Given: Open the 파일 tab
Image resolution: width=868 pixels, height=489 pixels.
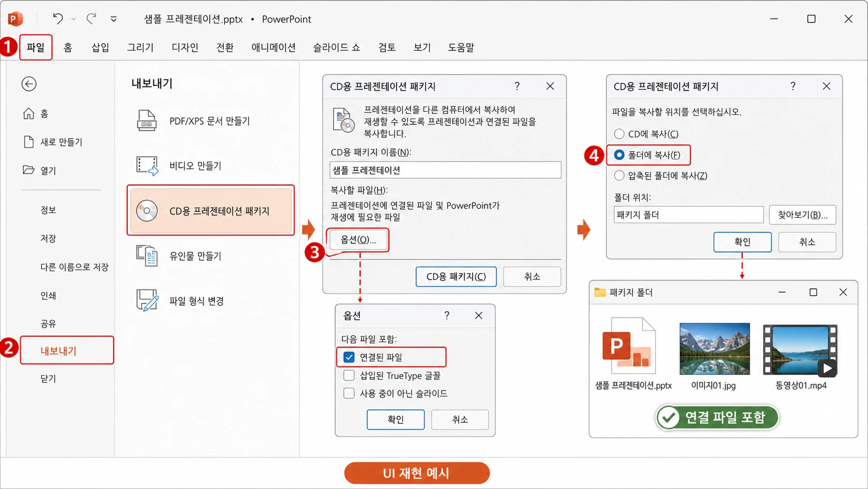Looking at the screenshot, I should (36, 47).
